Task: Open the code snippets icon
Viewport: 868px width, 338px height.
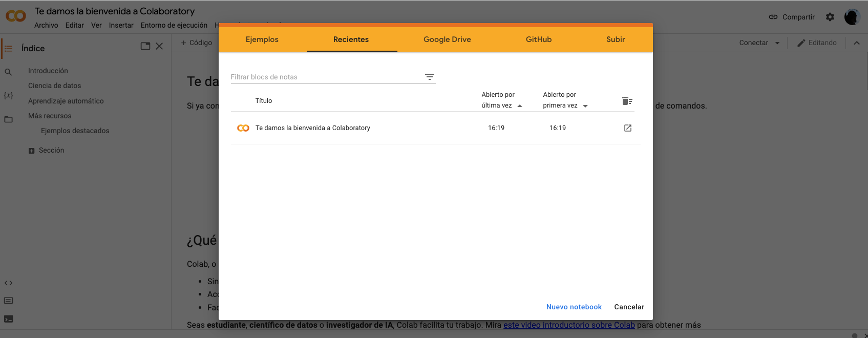Action: 8,283
